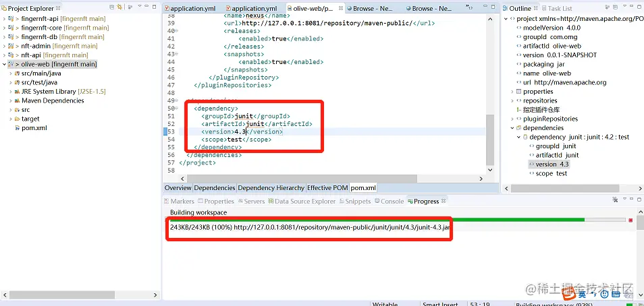Open Project Explorer filter icon
Screen dimensions: 644x306
(x=130, y=7)
